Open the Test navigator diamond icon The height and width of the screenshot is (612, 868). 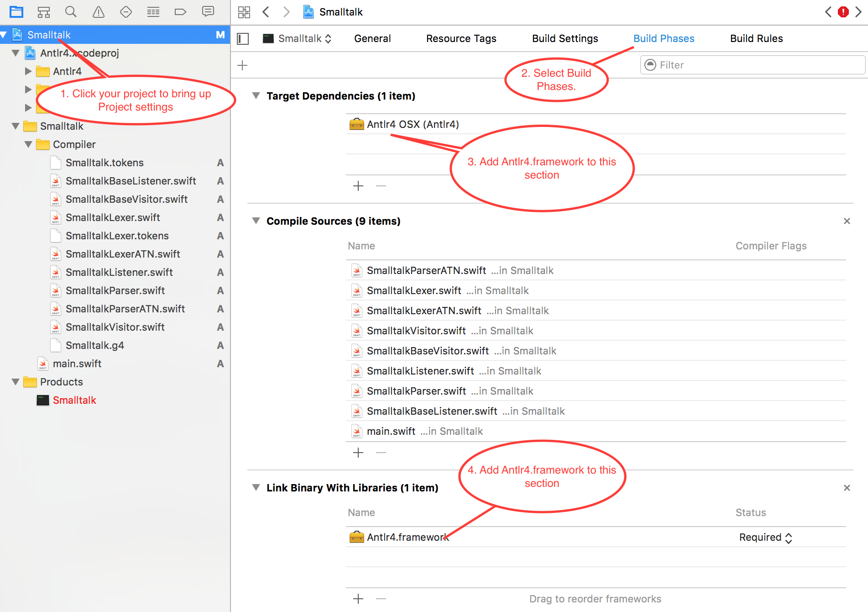tap(126, 12)
